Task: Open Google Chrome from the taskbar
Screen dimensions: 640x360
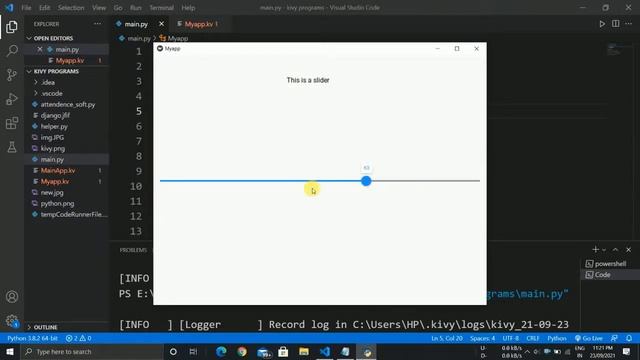Action: point(242,351)
